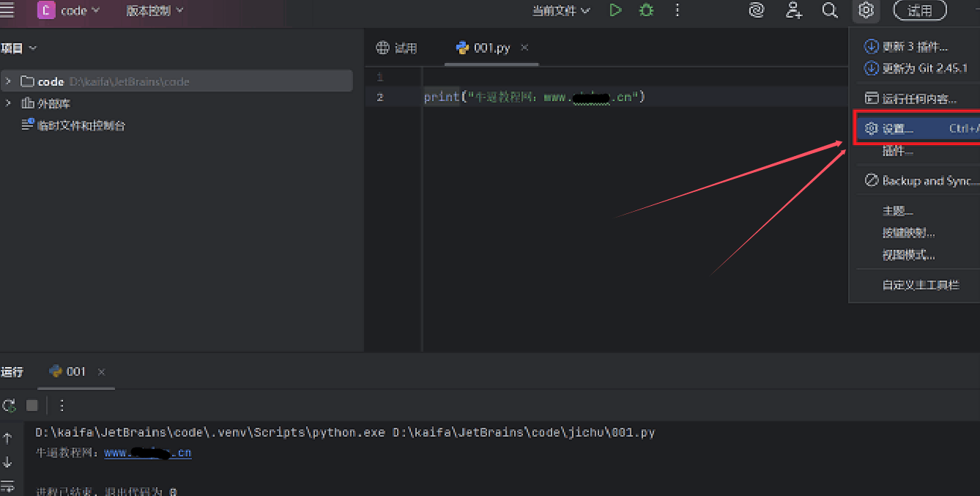Stop the running process square icon

32,405
